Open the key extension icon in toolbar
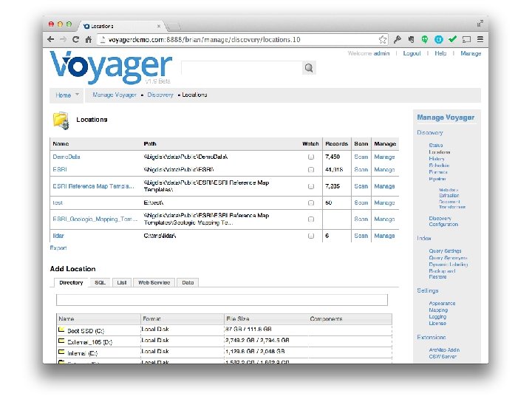The width and height of the screenshot is (532, 399). 398,39
